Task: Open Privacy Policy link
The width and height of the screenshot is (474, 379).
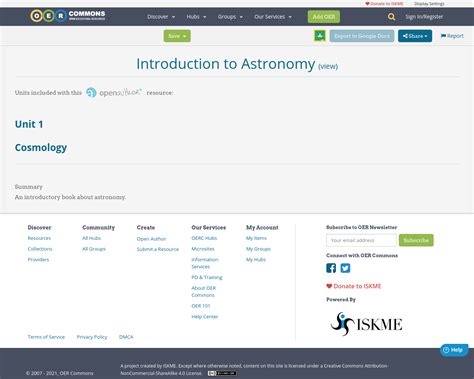Action: 92,337
